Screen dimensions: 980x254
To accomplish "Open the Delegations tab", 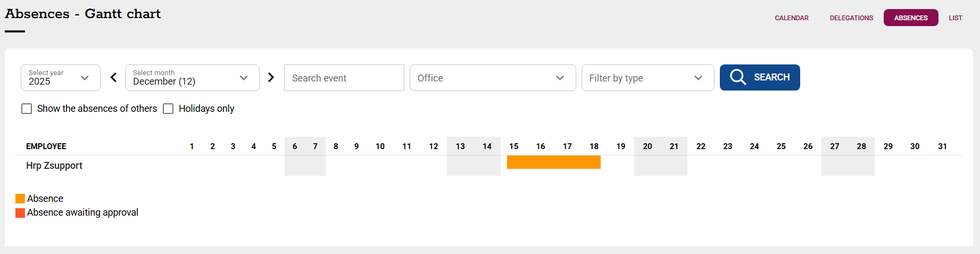I will 851,18.
